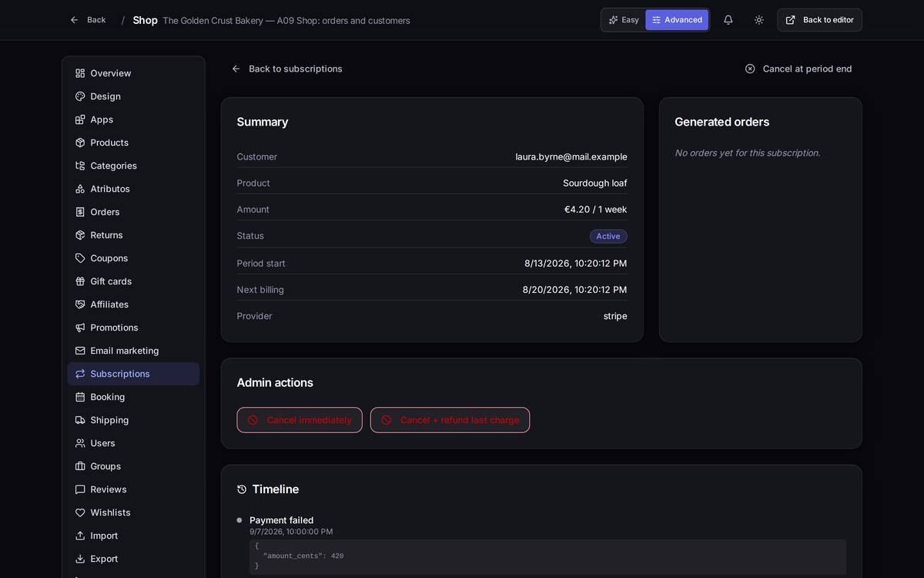Click the Overview grid icon in sidebar

pos(80,73)
